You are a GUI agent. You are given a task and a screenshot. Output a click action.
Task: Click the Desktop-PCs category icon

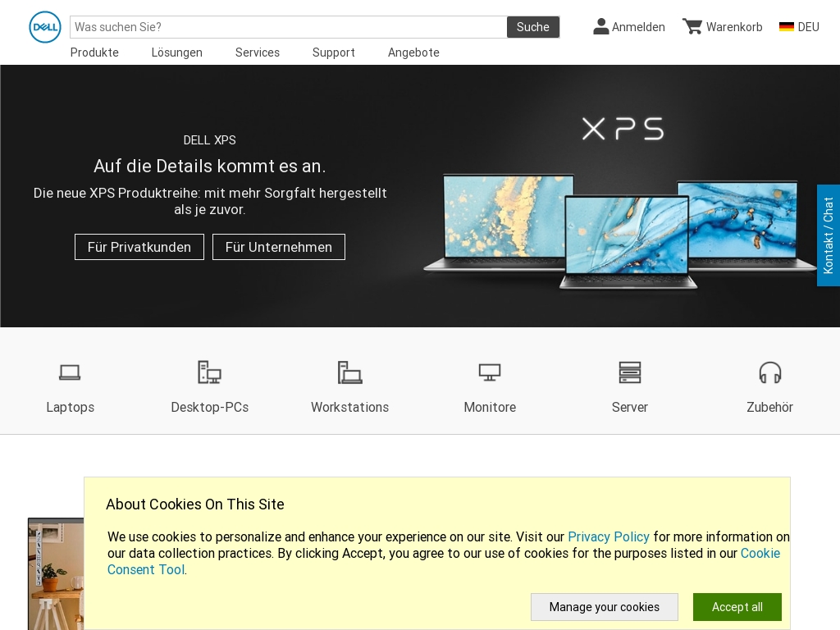[209, 372]
